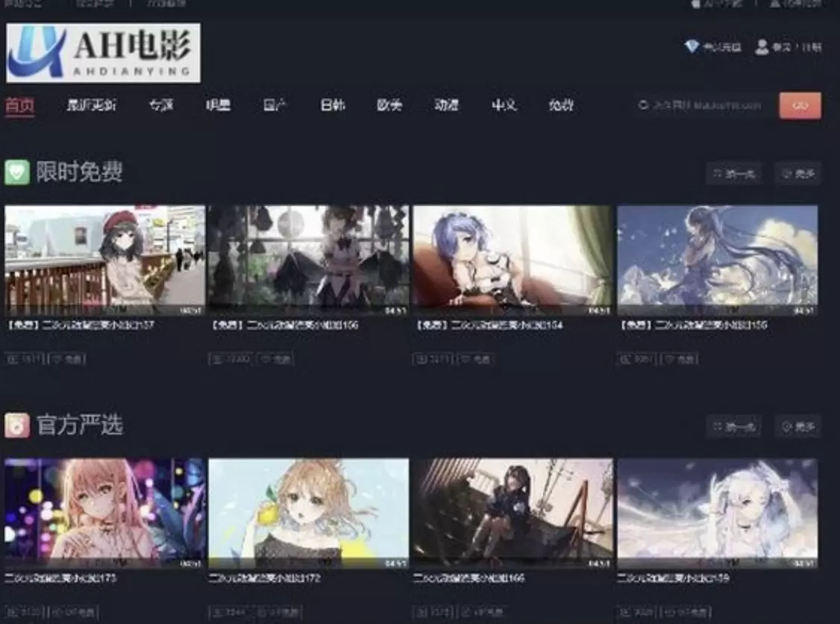840x624 pixels.
Task: Open the girl holding lemon thumbnail
Action: point(309,513)
